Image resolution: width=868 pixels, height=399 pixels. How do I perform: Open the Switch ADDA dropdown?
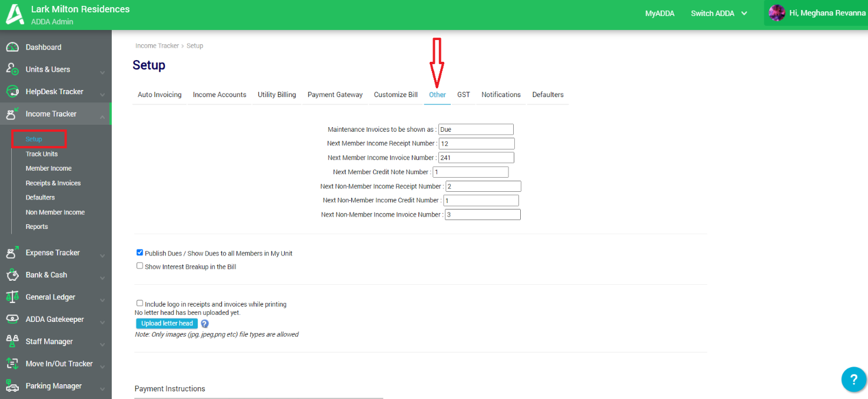(719, 14)
